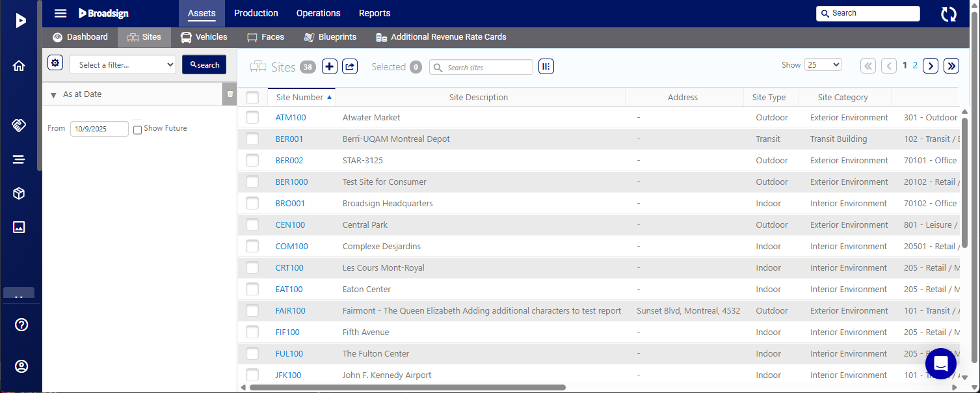Switch to the Vehicles tab
The height and width of the screenshot is (393, 980).
pos(204,37)
